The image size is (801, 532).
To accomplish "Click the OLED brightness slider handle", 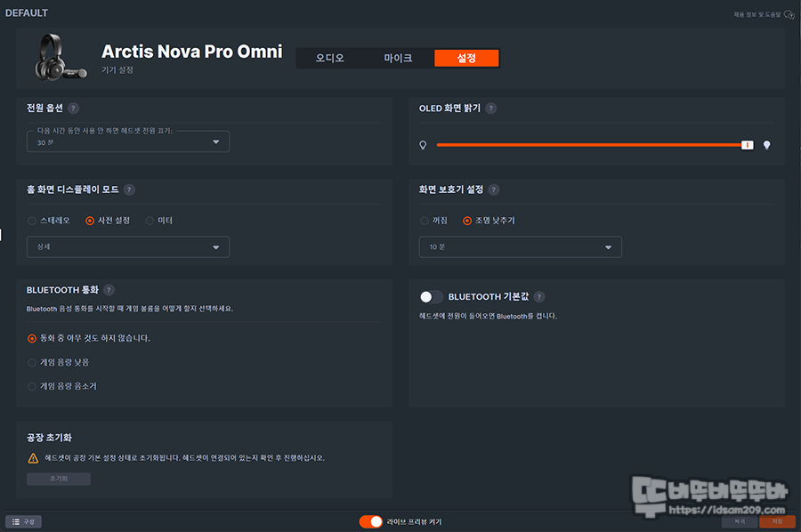I will 748,145.
